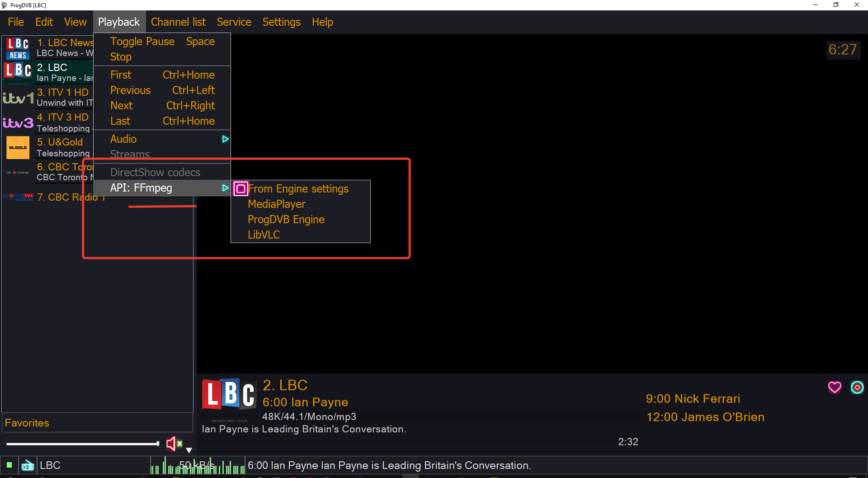Screen dimensions: 868x478
Task: Choose LibVLC playback engine
Action: [264, 235]
